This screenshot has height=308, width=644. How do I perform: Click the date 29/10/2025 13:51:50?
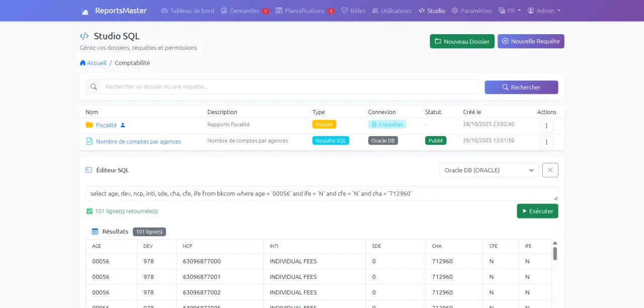(x=489, y=141)
